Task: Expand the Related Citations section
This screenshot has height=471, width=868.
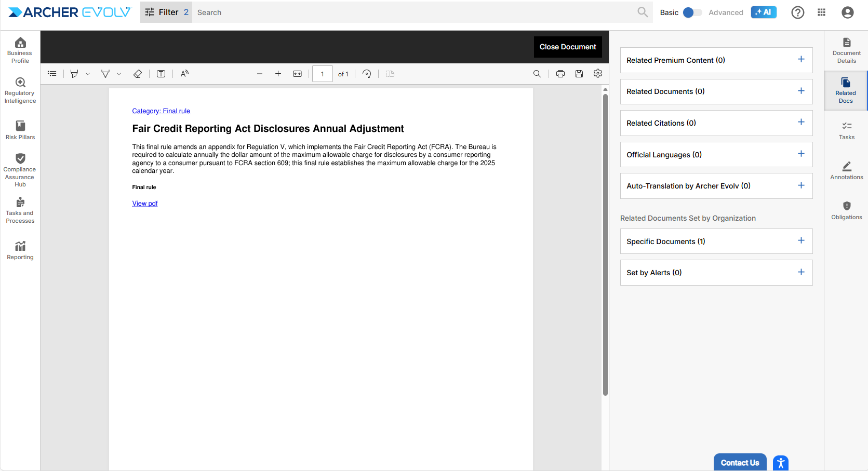Action: (x=801, y=123)
